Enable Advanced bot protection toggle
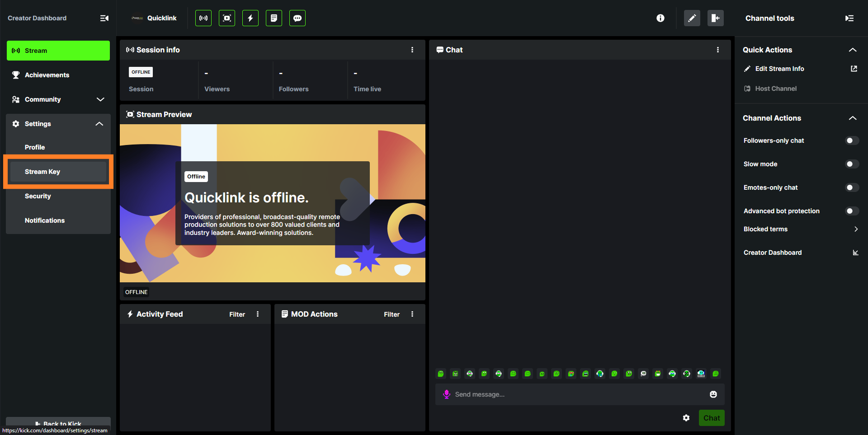The image size is (868, 435). tap(852, 211)
